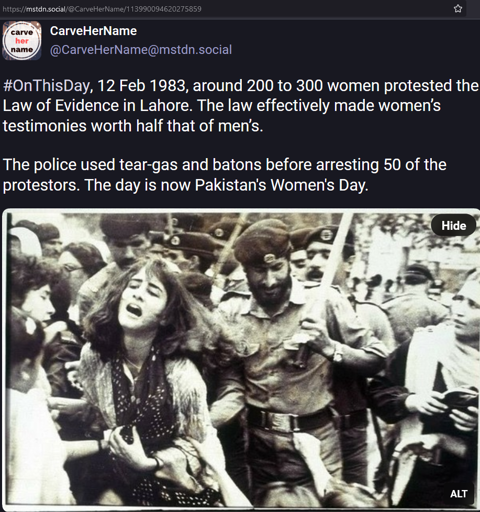Click the post ID number in the URL
The height and width of the screenshot is (512, 480).
tap(163, 9)
